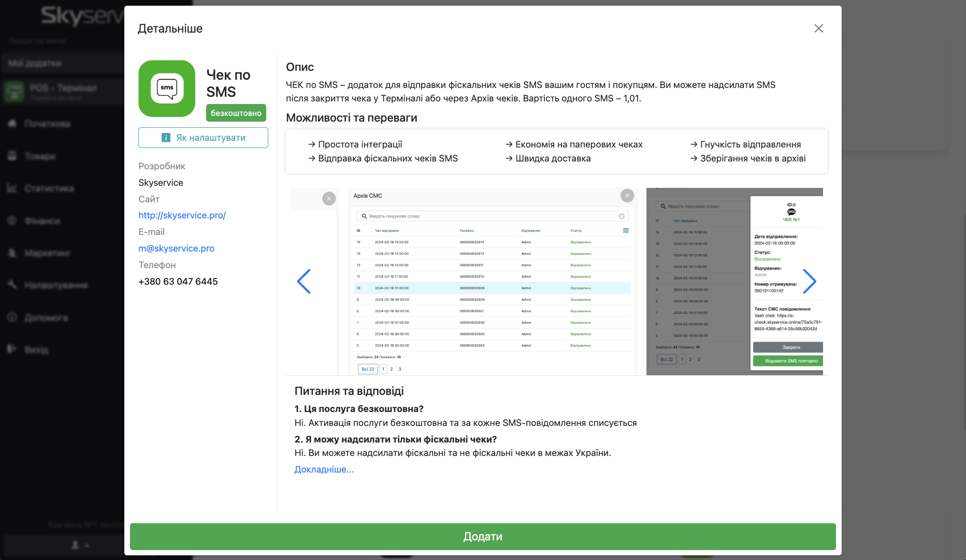Select page 2 in archive pagination
The image size is (966, 560).
click(392, 369)
